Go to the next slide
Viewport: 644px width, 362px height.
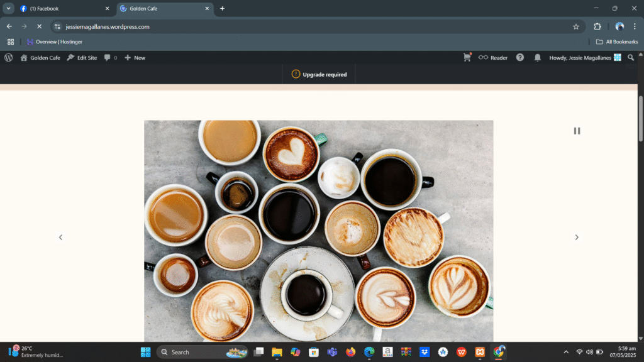click(x=577, y=237)
